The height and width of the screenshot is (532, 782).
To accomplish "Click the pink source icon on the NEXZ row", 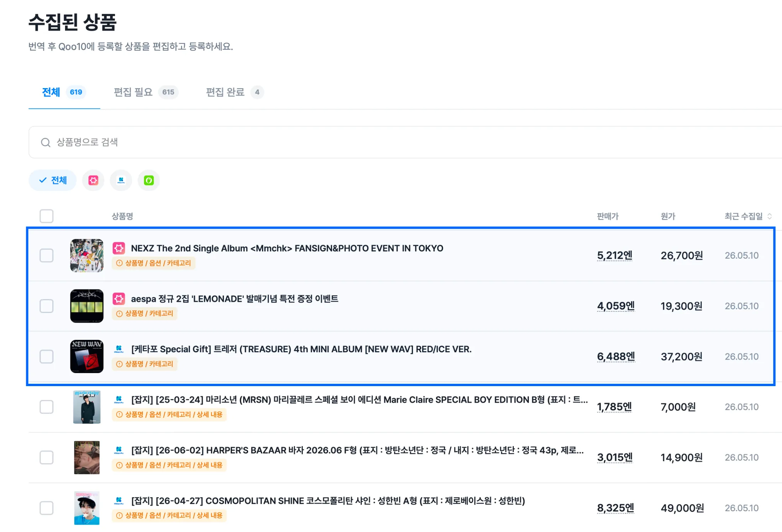I will [x=119, y=248].
